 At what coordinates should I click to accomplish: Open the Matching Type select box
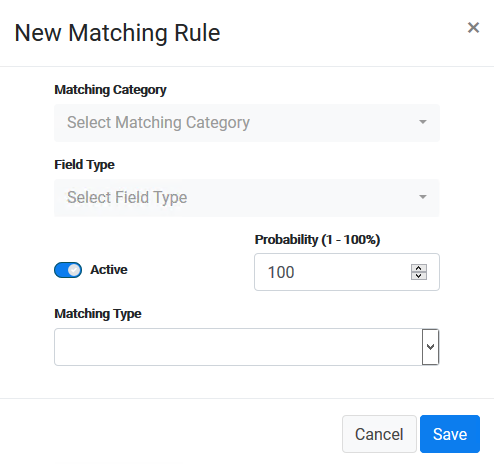coord(247,347)
